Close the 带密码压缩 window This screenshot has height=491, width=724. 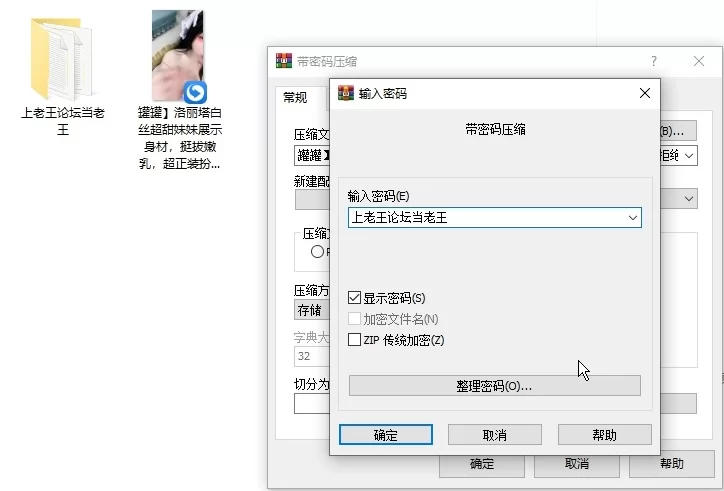click(699, 61)
